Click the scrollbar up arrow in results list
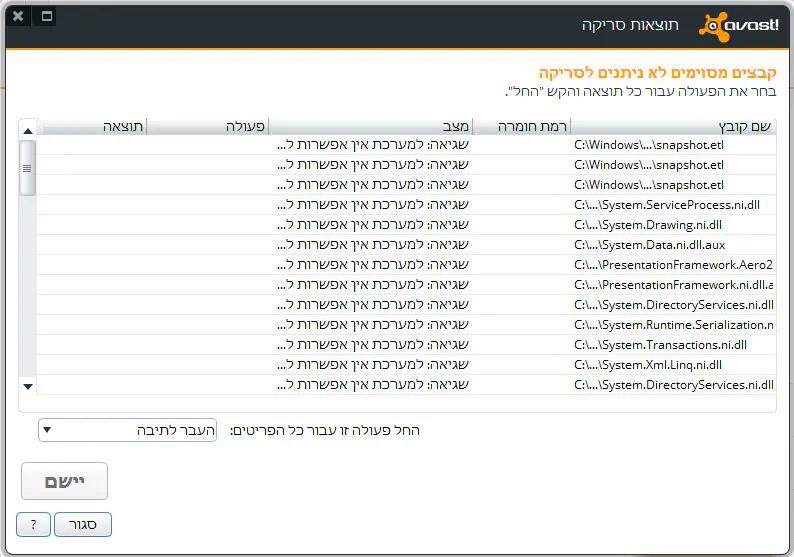The width and height of the screenshot is (794, 557). 28,129
